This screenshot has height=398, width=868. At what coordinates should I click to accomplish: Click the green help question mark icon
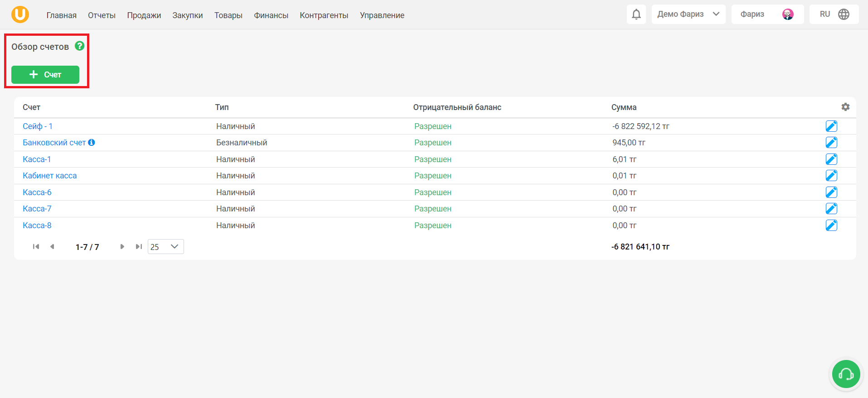pos(80,46)
